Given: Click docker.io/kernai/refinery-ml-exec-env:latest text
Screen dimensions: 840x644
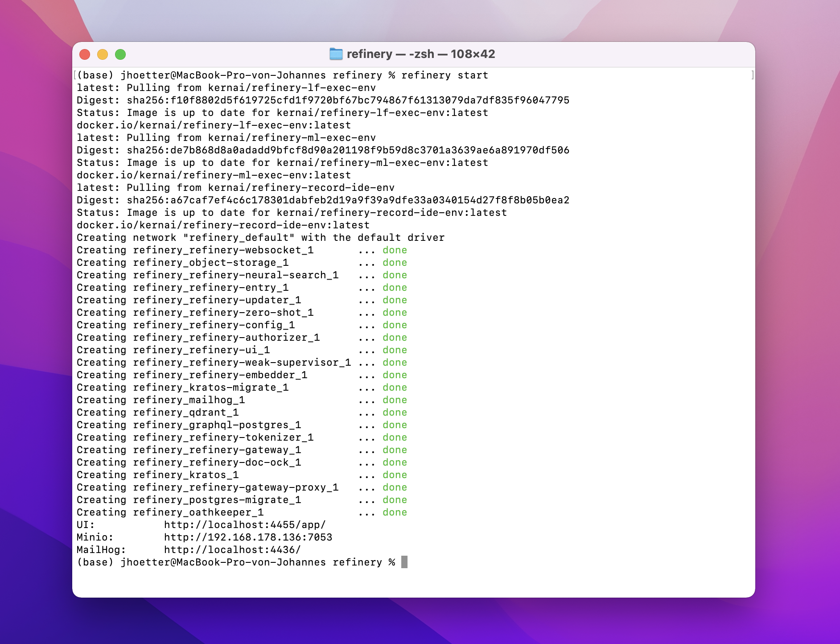Looking at the screenshot, I should (x=214, y=175).
